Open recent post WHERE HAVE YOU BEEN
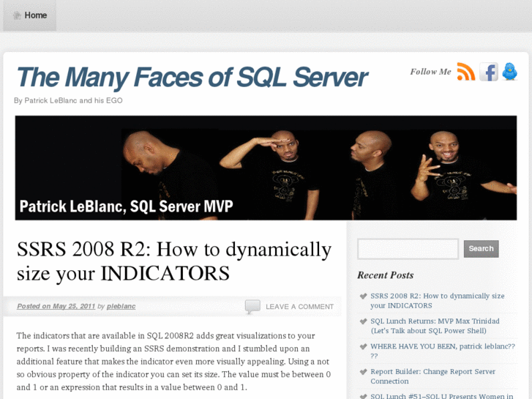This screenshot has width=532, height=399. coord(443,351)
